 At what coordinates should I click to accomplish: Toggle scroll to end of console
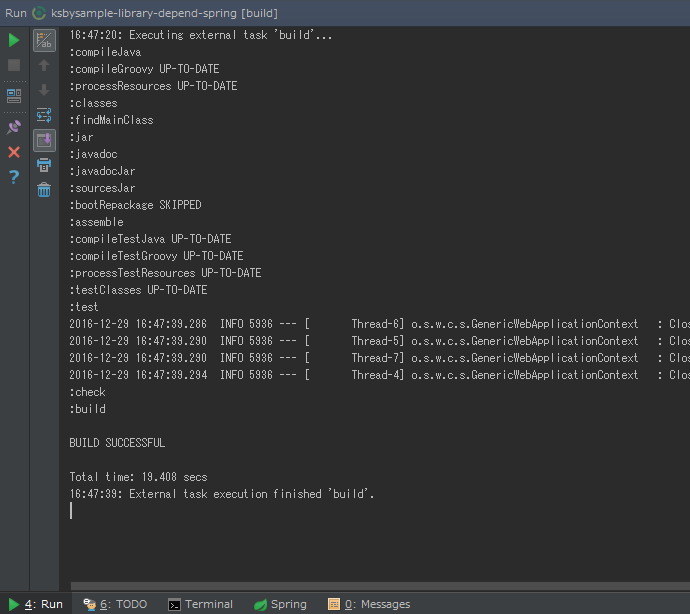tap(44, 140)
